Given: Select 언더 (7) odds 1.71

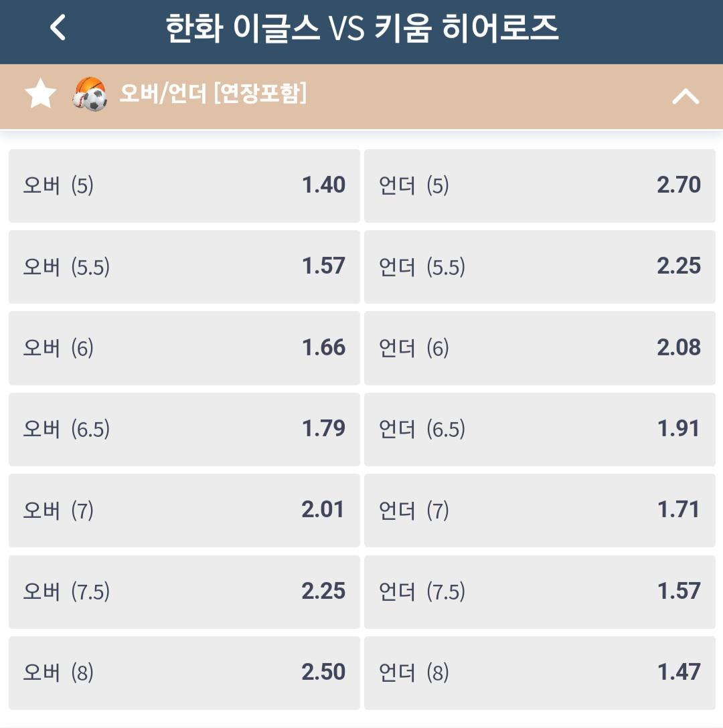Looking at the screenshot, I should pos(540,511).
